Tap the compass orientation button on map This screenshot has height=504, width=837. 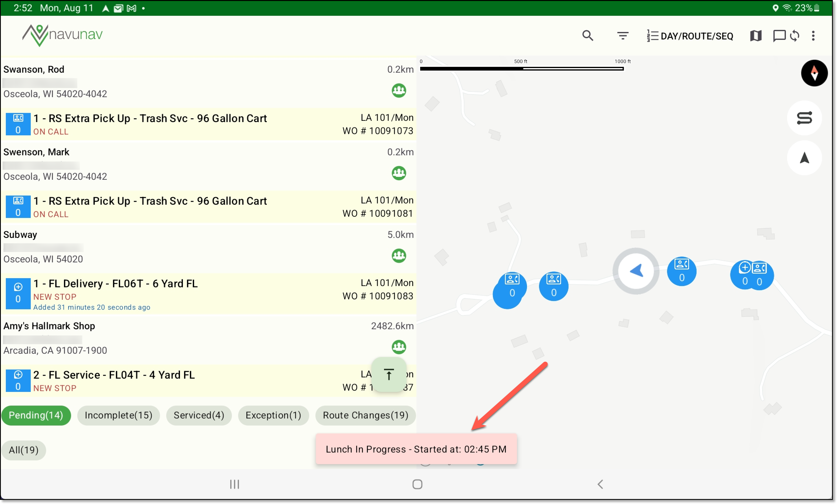[x=814, y=73]
